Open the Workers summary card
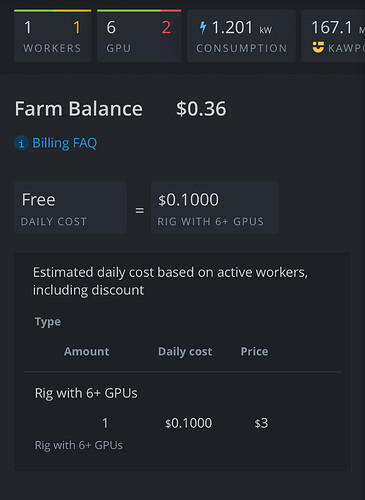This screenshot has width=365, height=500. coord(53,36)
